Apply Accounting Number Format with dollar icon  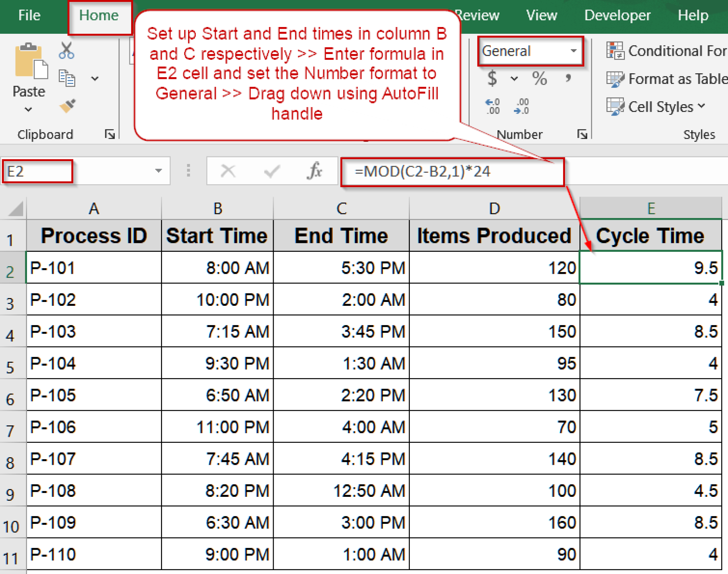492,78
